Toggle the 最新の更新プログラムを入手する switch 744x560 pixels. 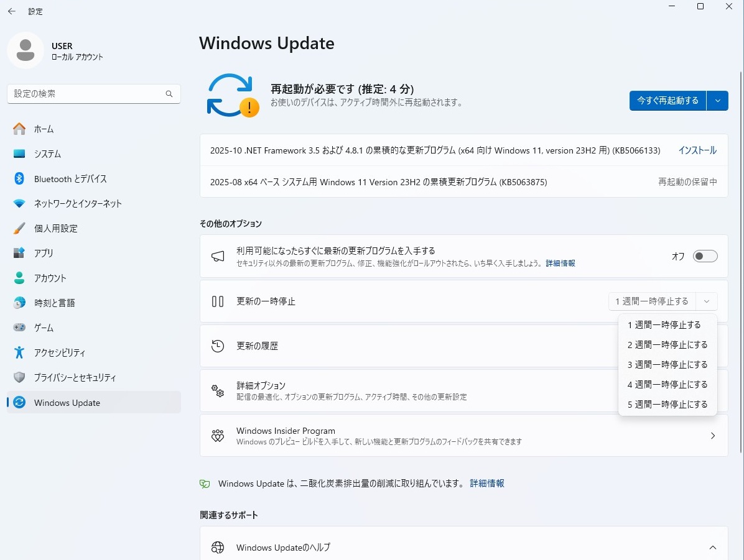pos(705,256)
